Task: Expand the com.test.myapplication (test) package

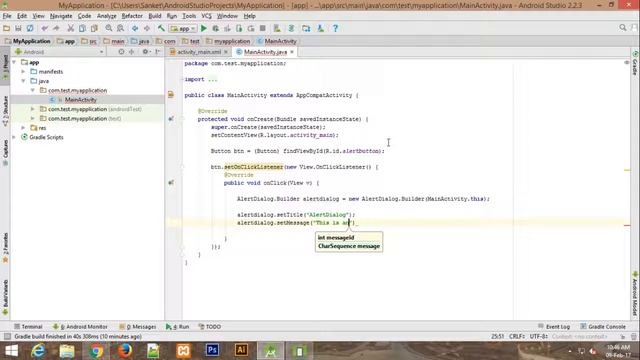Action: [x=33, y=118]
